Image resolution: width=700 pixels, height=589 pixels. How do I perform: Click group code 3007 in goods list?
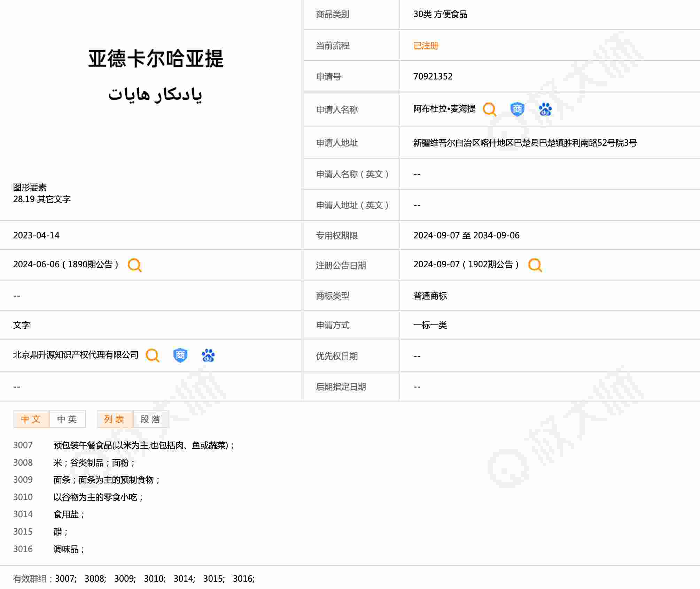pyautogui.click(x=23, y=445)
